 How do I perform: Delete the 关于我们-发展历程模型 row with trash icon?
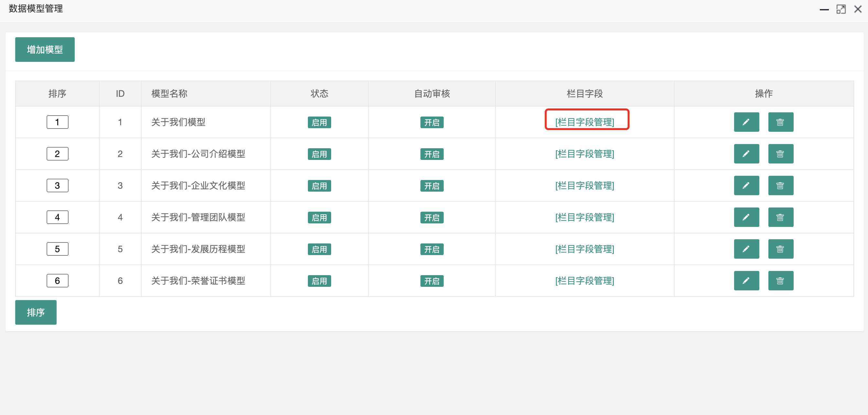coord(780,249)
